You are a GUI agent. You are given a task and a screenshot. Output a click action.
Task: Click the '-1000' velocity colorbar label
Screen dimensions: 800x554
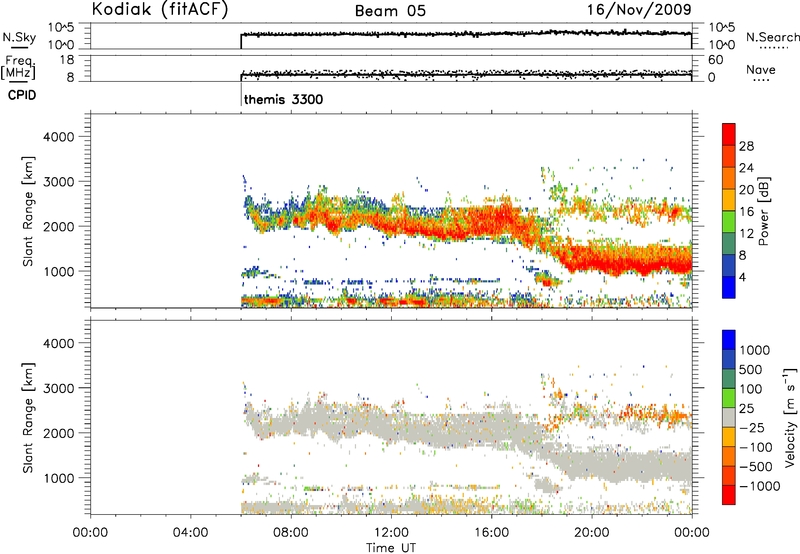click(759, 486)
